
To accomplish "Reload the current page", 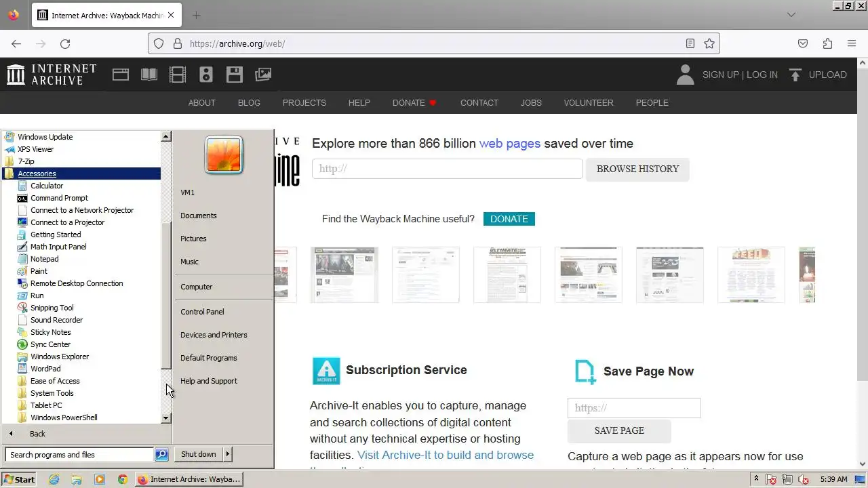I will coord(65,43).
